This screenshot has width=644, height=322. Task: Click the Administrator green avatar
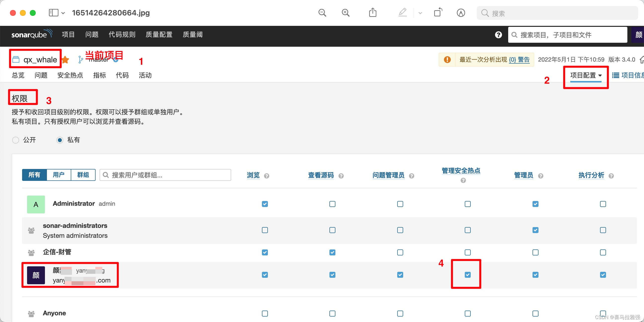click(x=36, y=204)
